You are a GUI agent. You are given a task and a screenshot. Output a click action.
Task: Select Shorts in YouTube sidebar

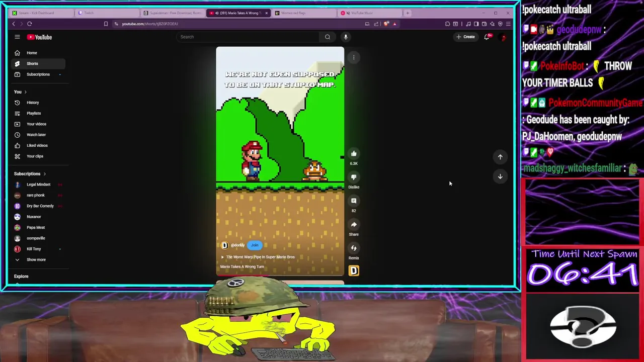(x=38, y=63)
